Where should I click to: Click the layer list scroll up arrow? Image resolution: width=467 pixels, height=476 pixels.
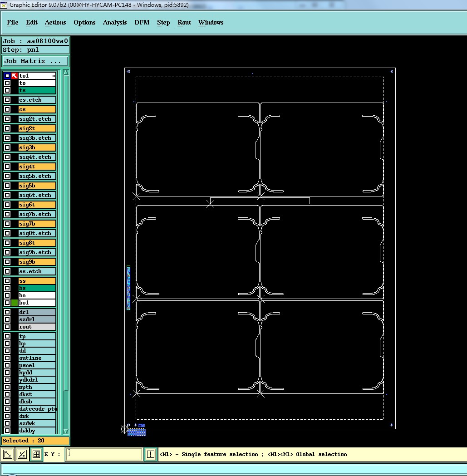(66, 73)
